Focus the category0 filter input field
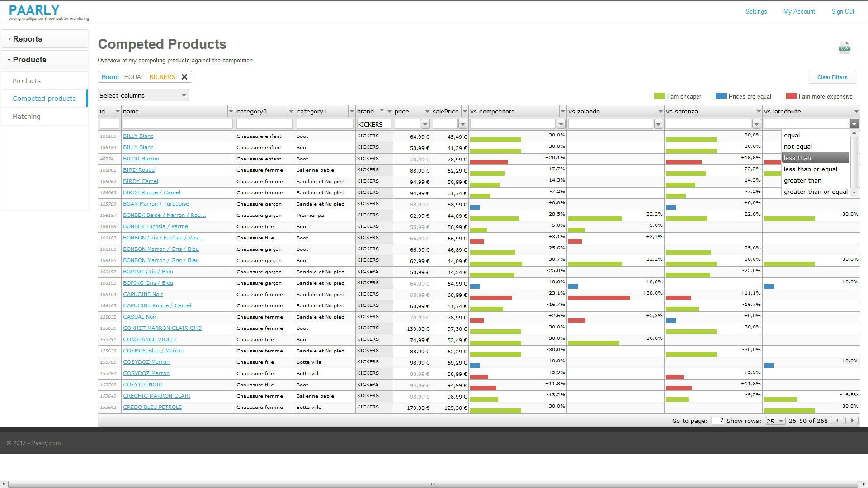This screenshot has width=868, height=488. [x=264, y=124]
